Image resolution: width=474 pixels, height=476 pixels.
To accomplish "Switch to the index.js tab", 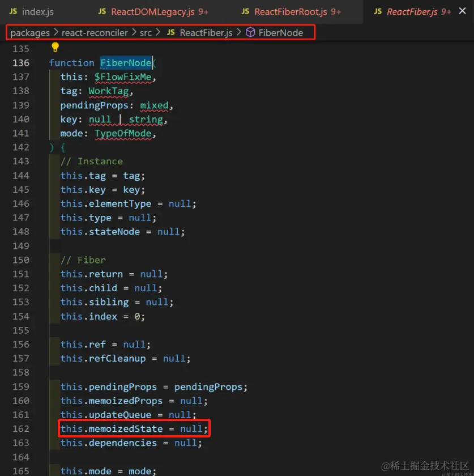I will [32, 12].
